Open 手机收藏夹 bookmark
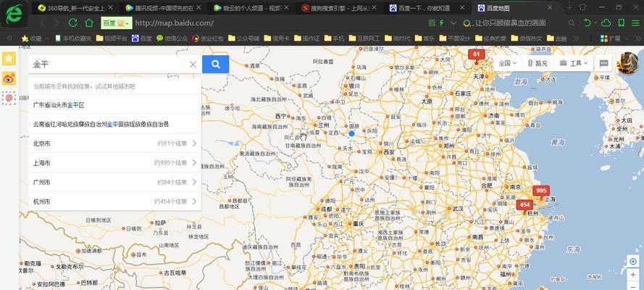 74,38
